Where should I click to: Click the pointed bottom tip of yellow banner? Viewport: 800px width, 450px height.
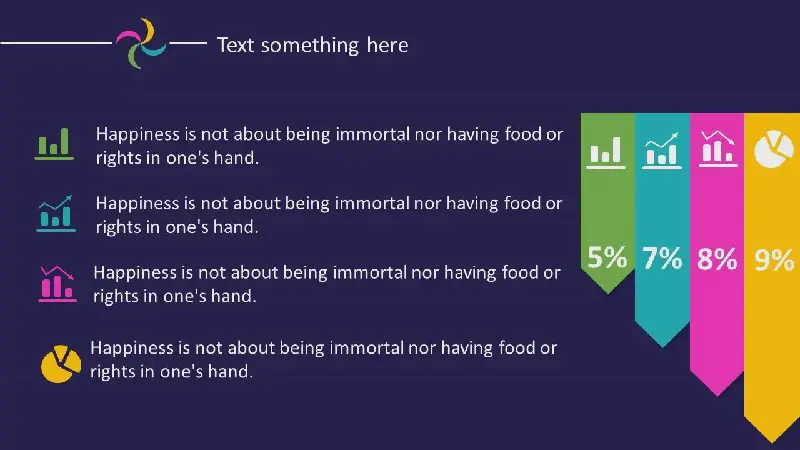coord(772,437)
